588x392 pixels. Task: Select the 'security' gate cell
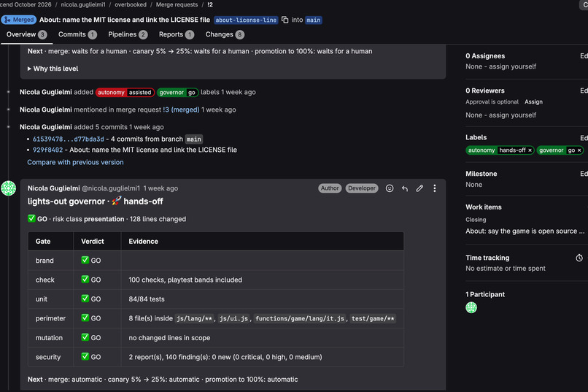click(50, 357)
